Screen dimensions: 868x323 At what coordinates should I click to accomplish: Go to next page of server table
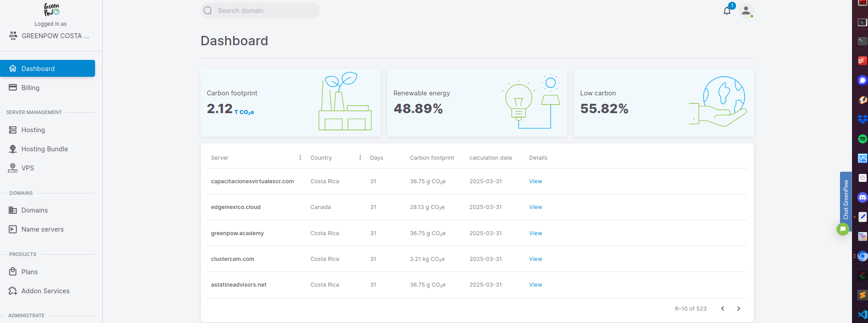[738, 309]
